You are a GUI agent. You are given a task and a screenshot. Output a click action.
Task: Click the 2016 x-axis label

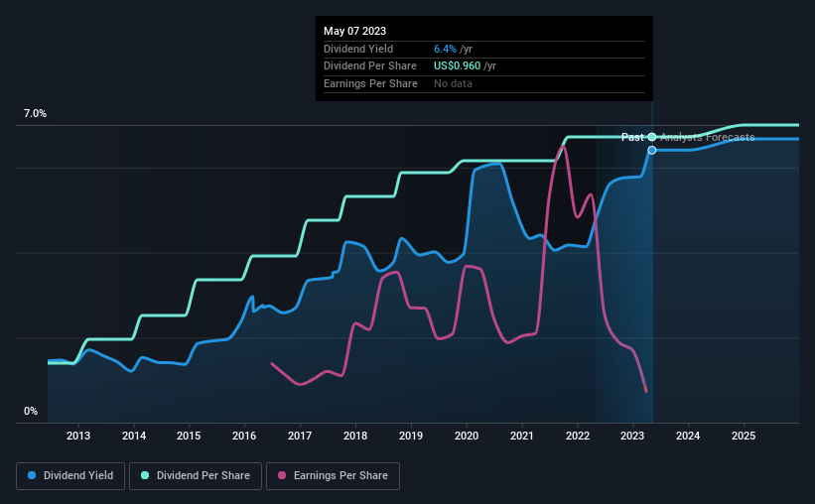pos(244,436)
